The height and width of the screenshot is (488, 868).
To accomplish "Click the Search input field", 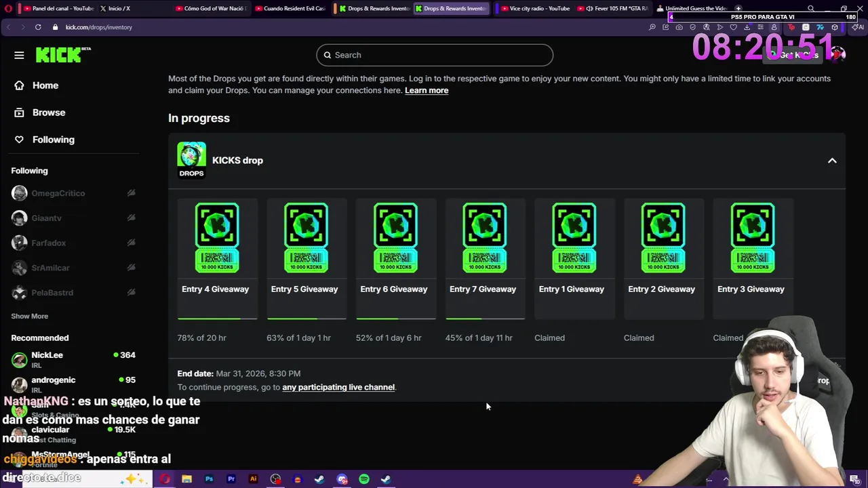I will (x=435, y=55).
